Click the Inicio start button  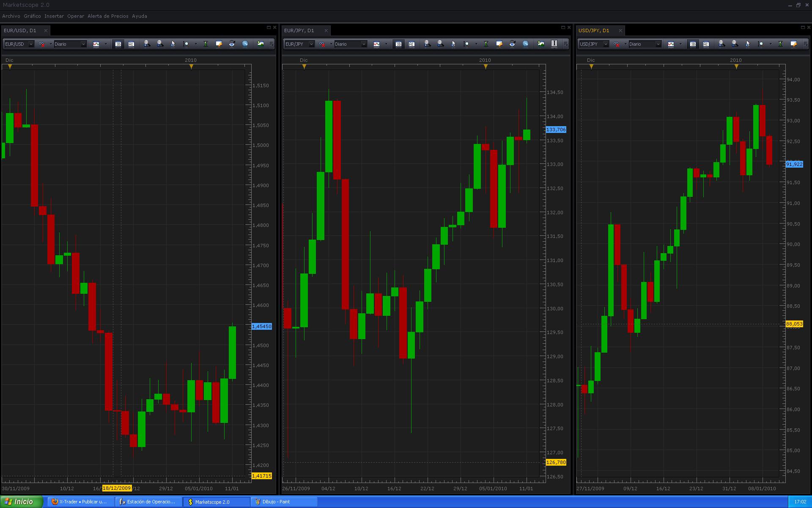tap(21, 502)
